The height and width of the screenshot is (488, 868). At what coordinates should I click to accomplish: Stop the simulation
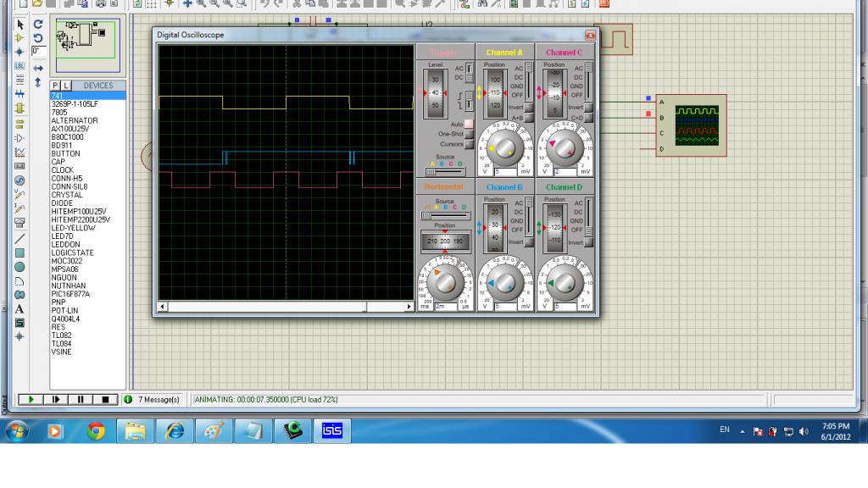[x=105, y=399]
